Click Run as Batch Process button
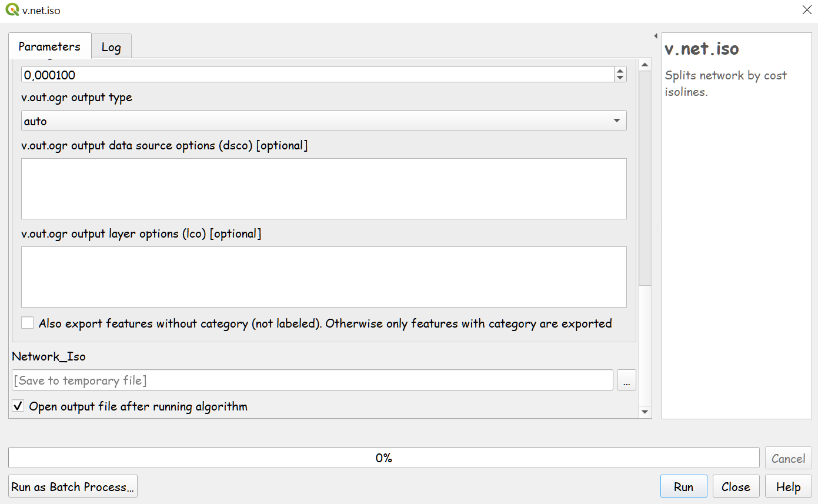This screenshot has width=818, height=504. [73, 487]
